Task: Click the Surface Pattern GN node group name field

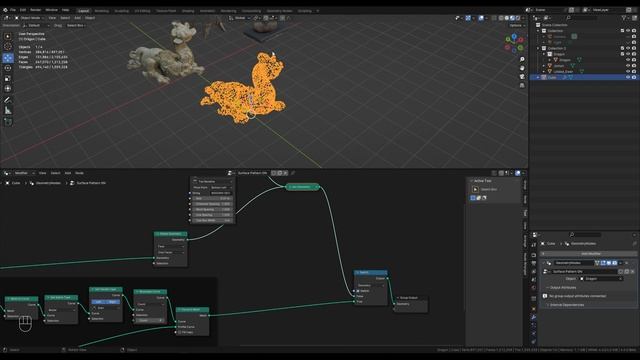Action: (x=253, y=173)
